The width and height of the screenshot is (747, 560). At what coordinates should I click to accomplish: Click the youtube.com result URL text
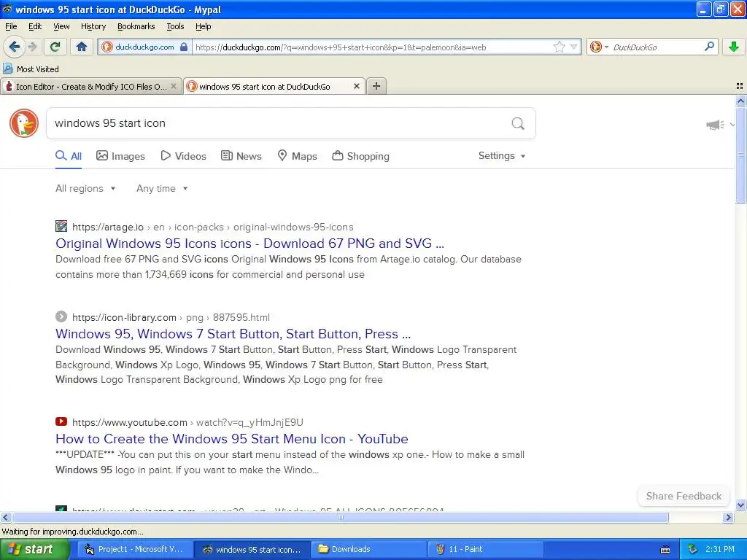pyautogui.click(x=187, y=422)
